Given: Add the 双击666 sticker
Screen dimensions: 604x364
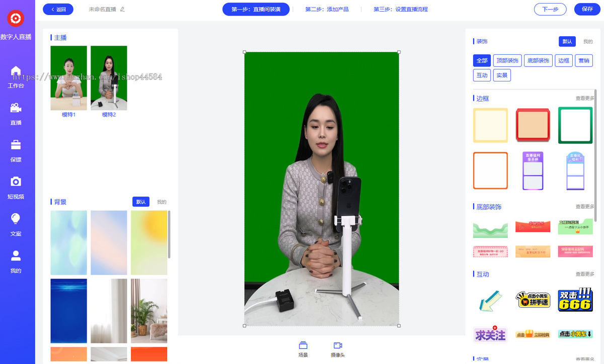Looking at the screenshot, I should (575, 300).
